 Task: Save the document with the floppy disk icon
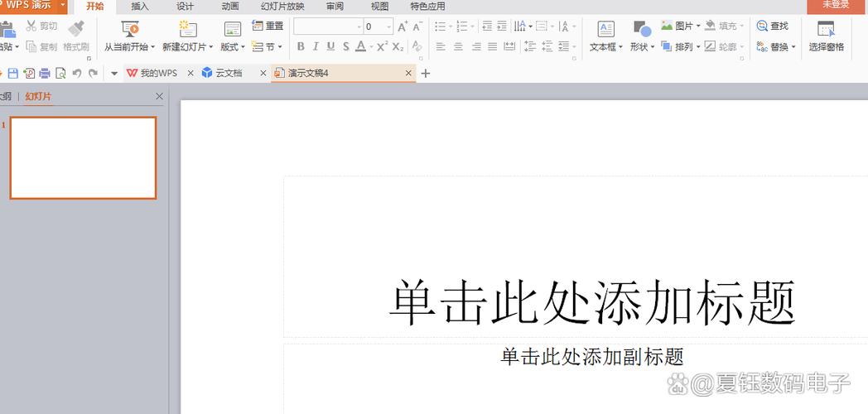(x=12, y=73)
